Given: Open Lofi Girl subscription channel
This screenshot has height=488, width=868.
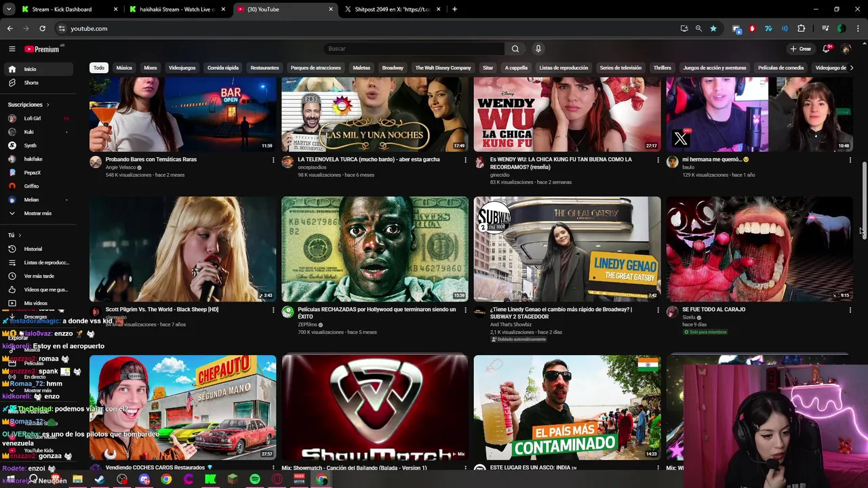Looking at the screenshot, I should [x=39, y=119].
